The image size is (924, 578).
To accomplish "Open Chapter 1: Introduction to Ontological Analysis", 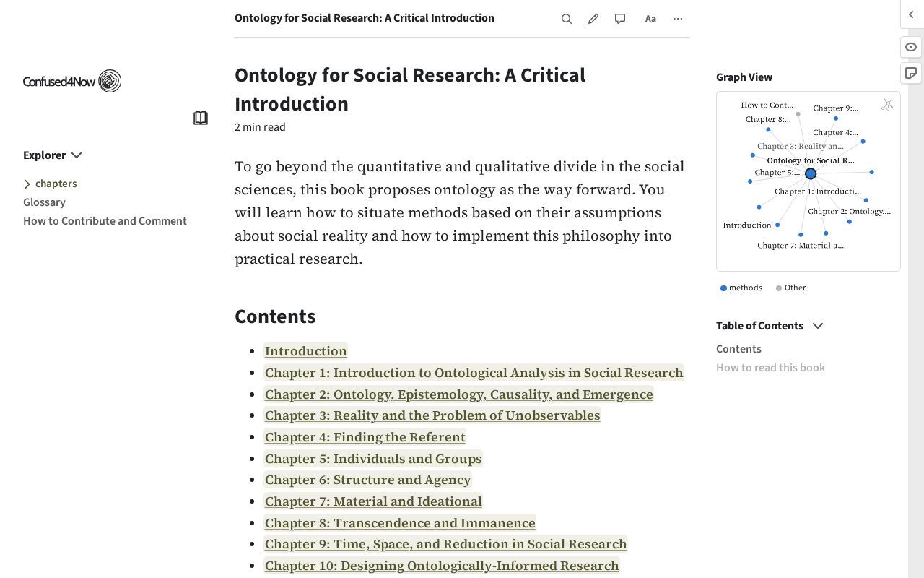I will click(474, 373).
